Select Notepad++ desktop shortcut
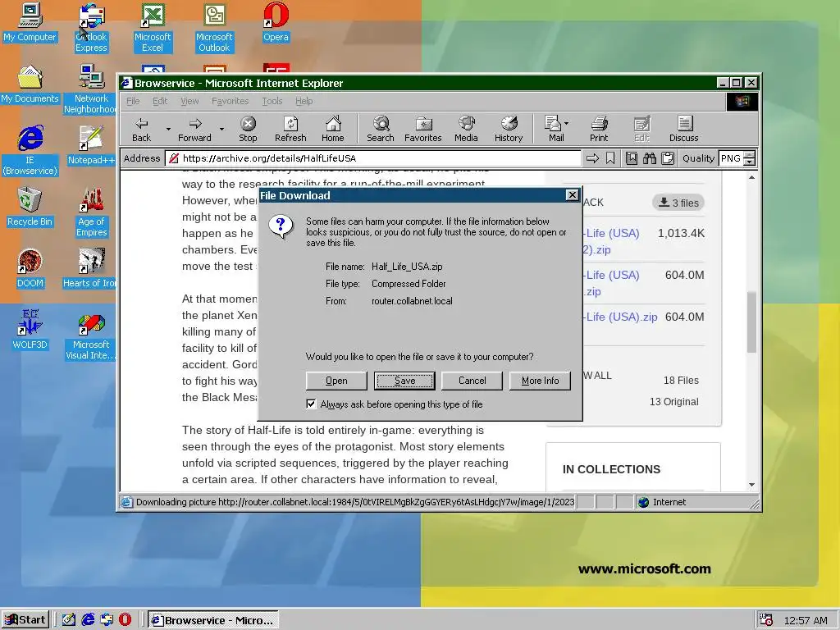The width and height of the screenshot is (840, 630). tap(91, 146)
